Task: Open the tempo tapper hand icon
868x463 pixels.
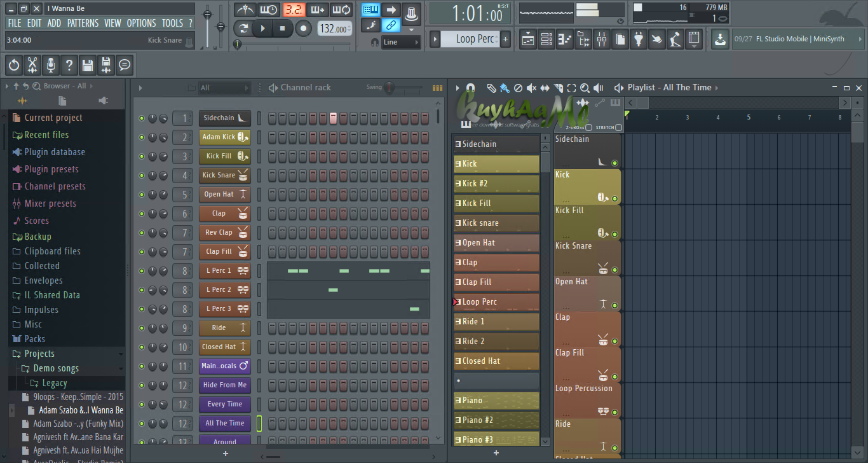Action: pos(657,39)
